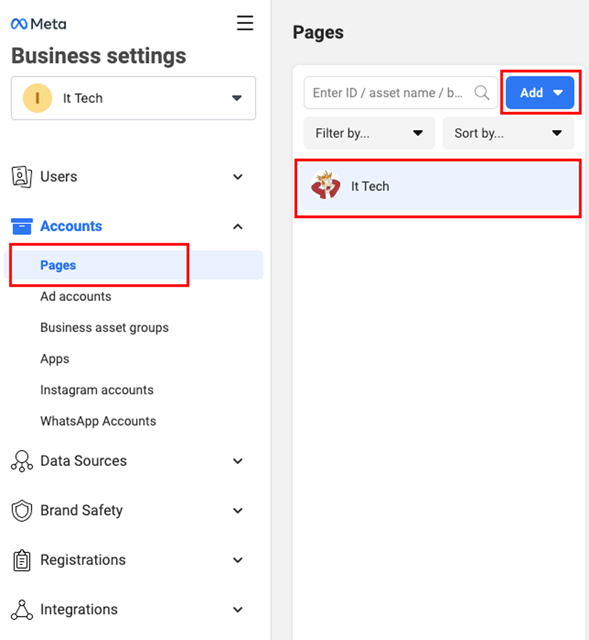
Task: Select Instagram accounts in sidebar
Action: pos(97,390)
